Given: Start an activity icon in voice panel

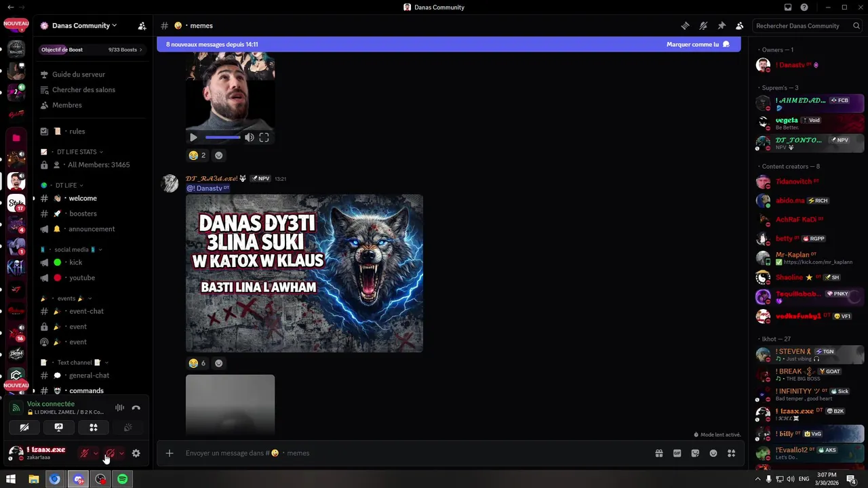Looking at the screenshot, I should (94, 428).
